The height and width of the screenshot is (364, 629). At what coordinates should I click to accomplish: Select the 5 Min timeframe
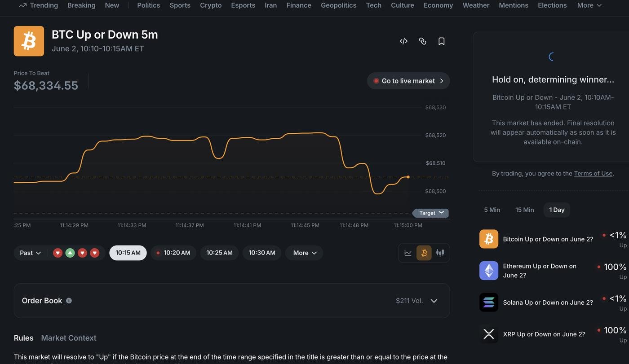click(x=492, y=210)
